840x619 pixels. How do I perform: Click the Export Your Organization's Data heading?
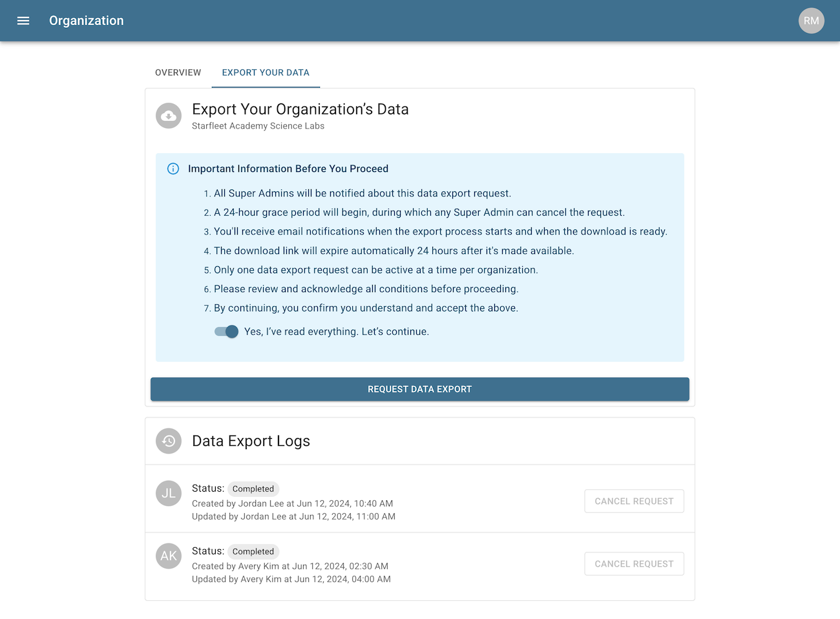[300, 109]
